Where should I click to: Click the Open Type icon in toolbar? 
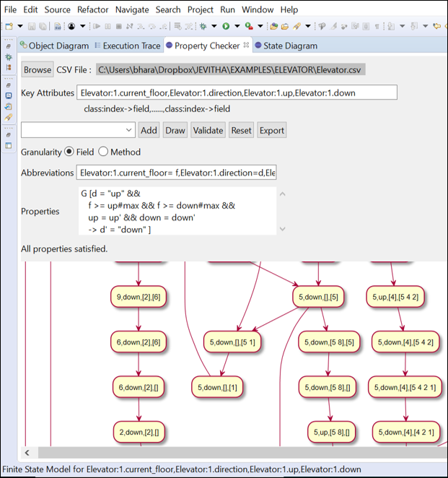coord(274,27)
